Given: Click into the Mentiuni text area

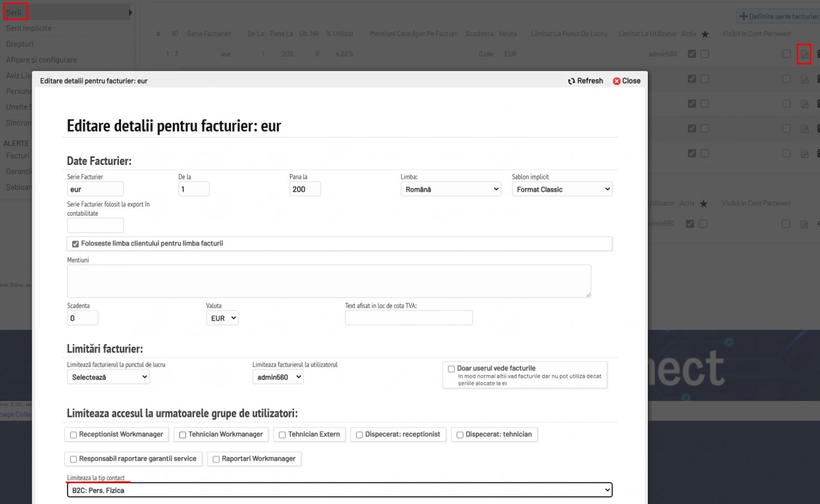Looking at the screenshot, I should click(329, 281).
